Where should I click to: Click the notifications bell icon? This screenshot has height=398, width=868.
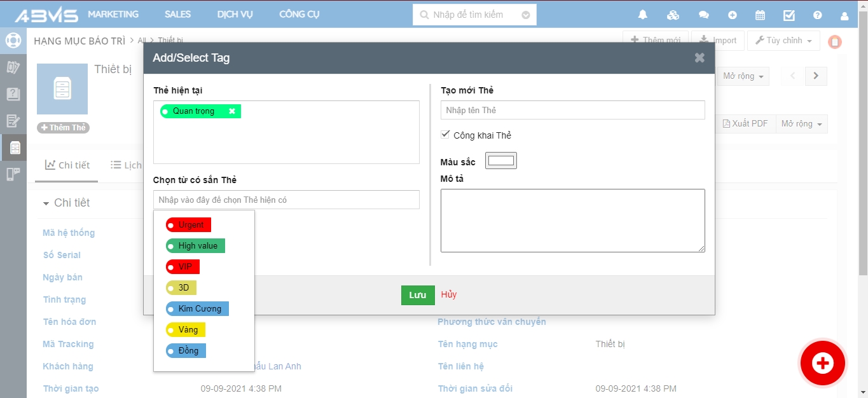point(643,15)
